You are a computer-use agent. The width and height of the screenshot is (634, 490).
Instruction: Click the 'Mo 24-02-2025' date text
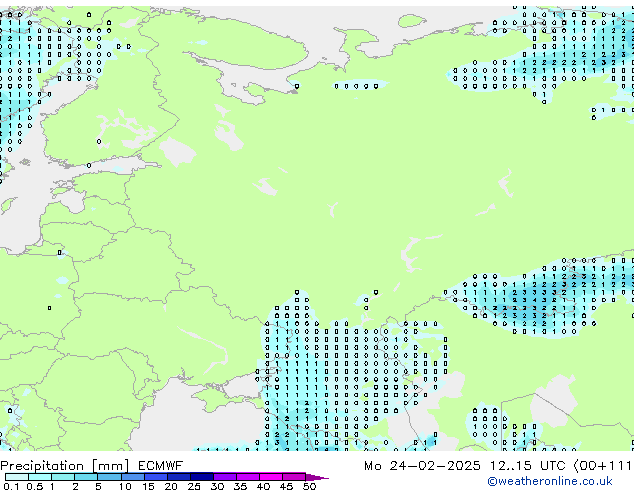(422, 466)
